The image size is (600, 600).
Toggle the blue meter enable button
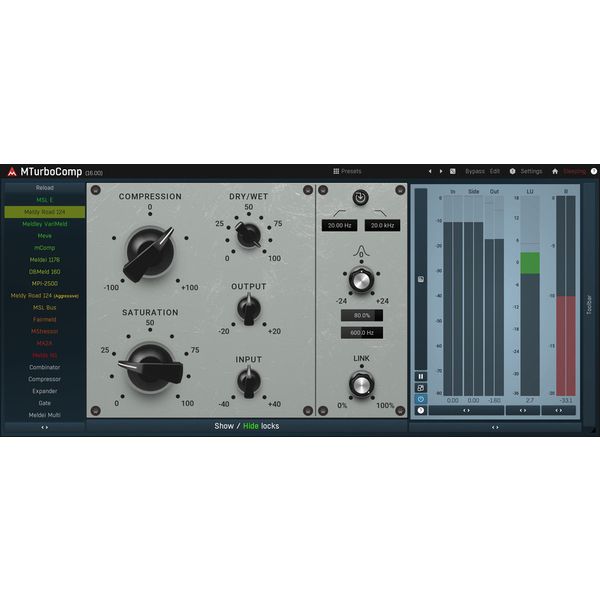[x=421, y=399]
